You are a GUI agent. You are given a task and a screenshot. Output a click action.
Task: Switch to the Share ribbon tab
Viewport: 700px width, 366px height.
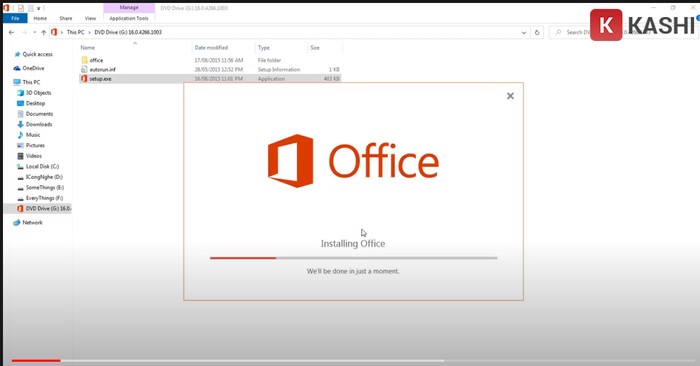[x=66, y=18]
